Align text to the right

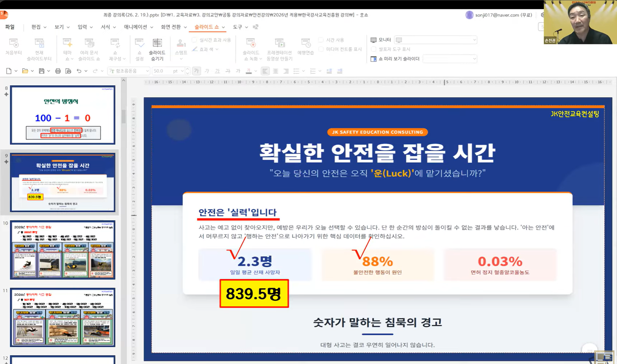pyautogui.click(x=286, y=71)
